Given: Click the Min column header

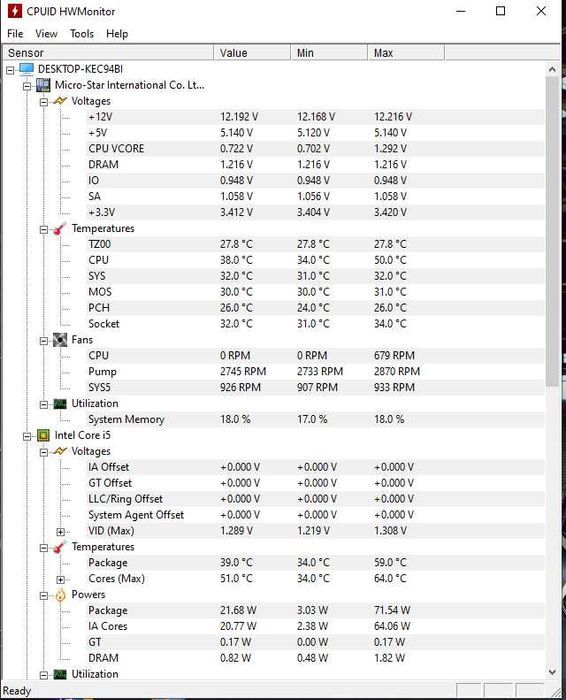Looking at the screenshot, I should (329, 53).
